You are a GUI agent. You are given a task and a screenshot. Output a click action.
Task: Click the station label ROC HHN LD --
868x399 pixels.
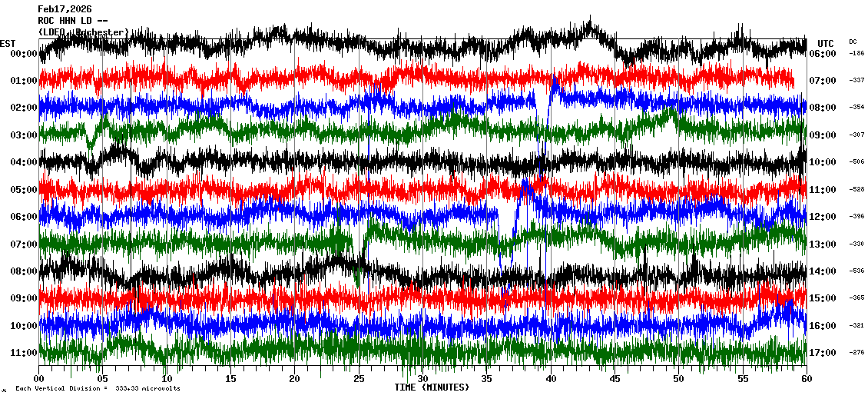[72, 21]
